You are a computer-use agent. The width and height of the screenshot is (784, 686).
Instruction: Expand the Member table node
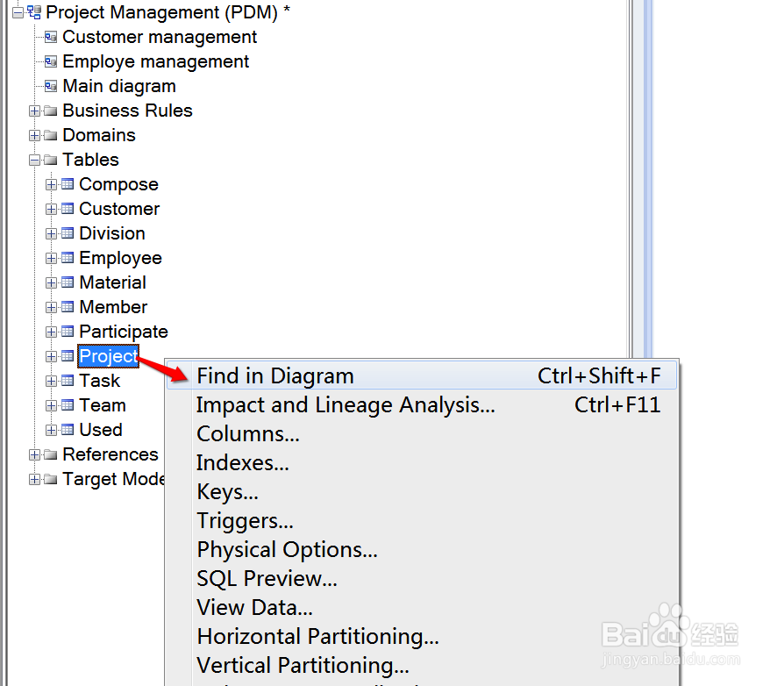point(51,307)
